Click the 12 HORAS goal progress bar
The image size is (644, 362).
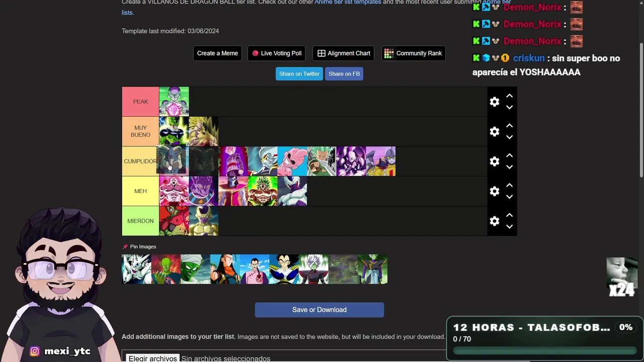click(544, 351)
